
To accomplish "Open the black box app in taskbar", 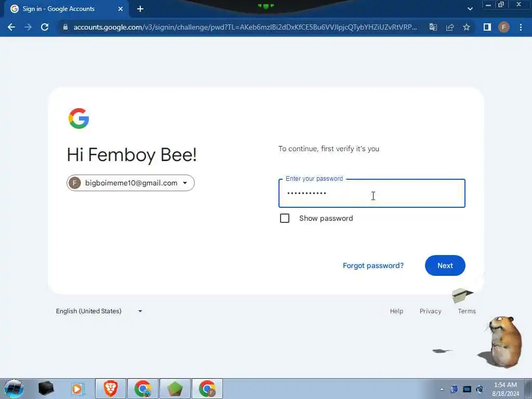I will point(46,389).
